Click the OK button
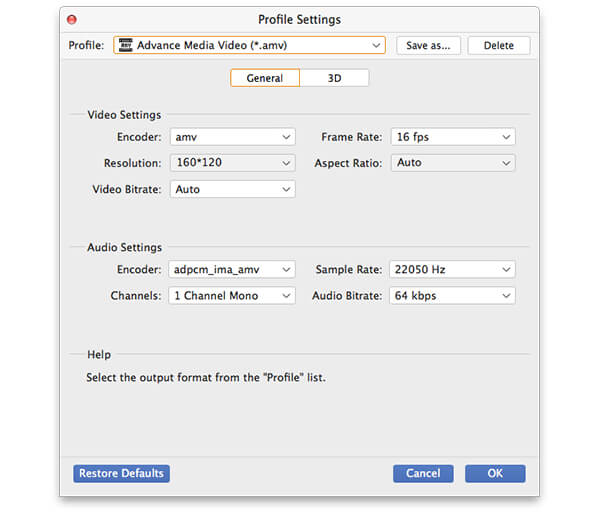The width and height of the screenshot is (600, 513). coord(495,474)
